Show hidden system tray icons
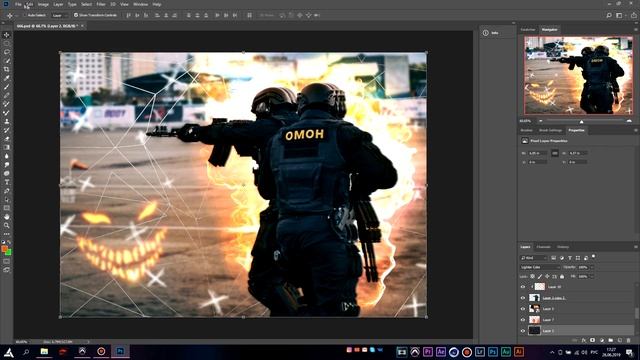 pyautogui.click(x=552, y=352)
